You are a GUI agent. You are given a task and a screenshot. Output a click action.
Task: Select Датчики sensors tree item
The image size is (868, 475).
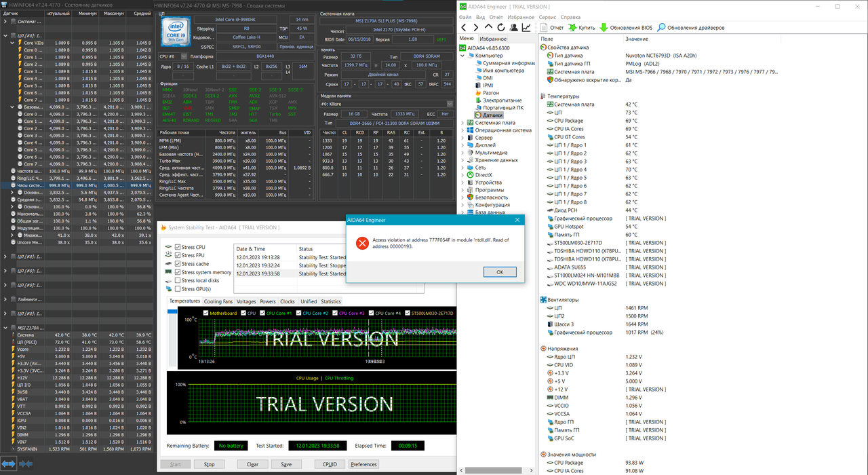tap(488, 115)
